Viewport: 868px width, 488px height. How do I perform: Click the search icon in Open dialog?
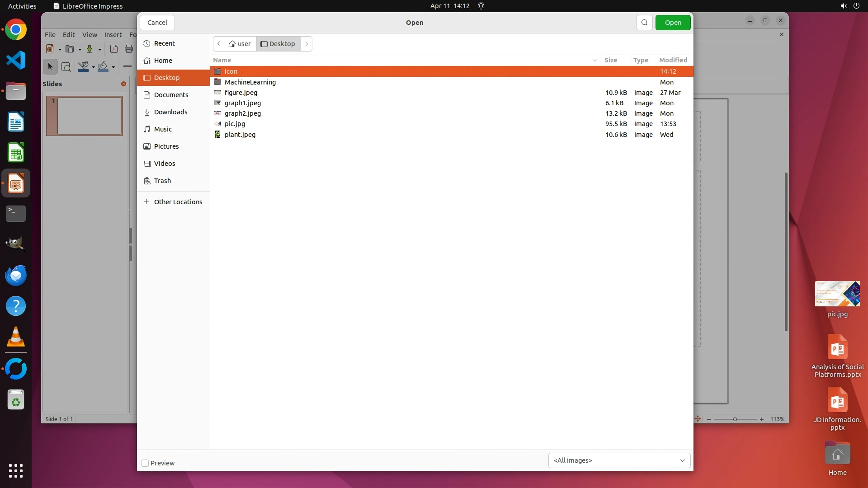tap(644, 23)
